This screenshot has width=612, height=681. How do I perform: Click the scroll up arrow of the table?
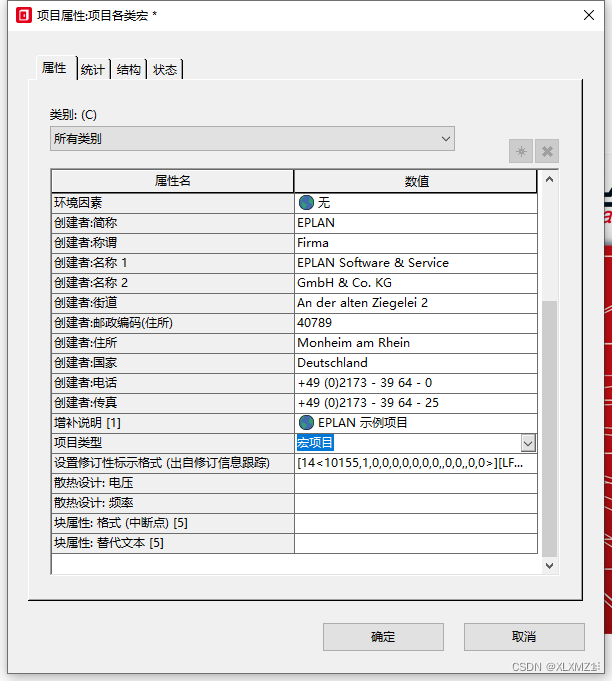pyautogui.click(x=549, y=179)
